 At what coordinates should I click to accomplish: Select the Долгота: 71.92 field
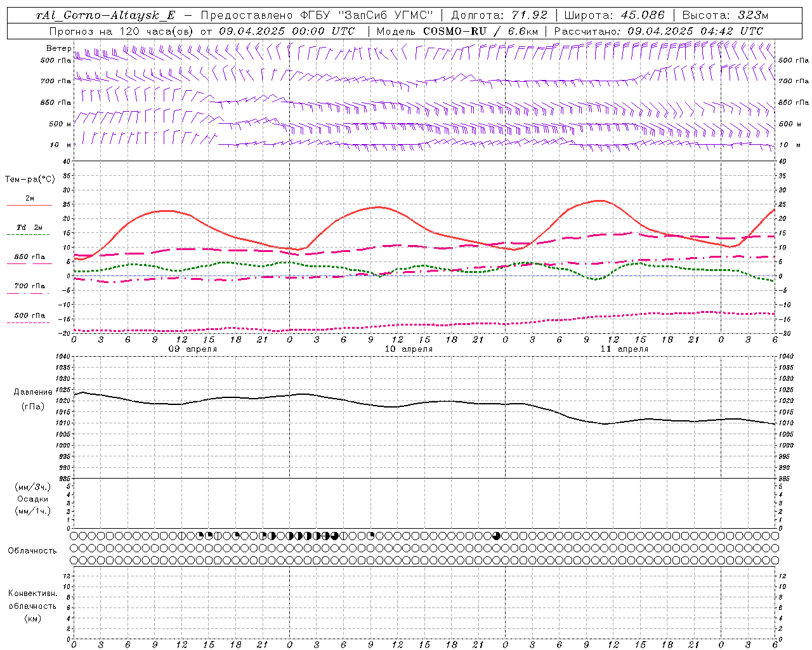tap(499, 15)
